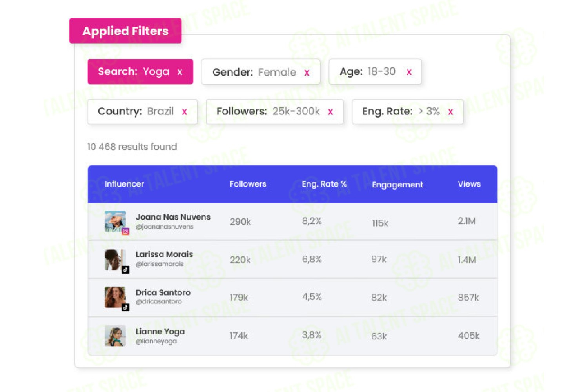
Task: Open Larissa Morais profile photo
Action: [x=115, y=260]
